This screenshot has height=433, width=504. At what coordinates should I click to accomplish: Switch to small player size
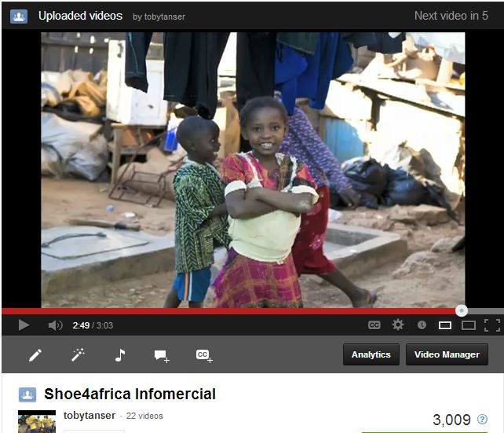(445, 325)
